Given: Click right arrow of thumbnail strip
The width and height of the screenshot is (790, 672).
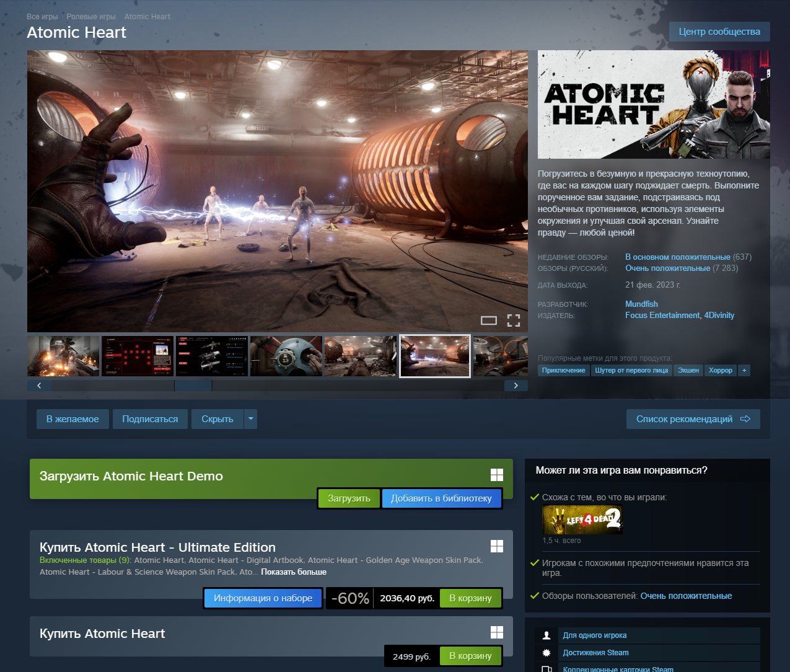Looking at the screenshot, I should tap(516, 386).
